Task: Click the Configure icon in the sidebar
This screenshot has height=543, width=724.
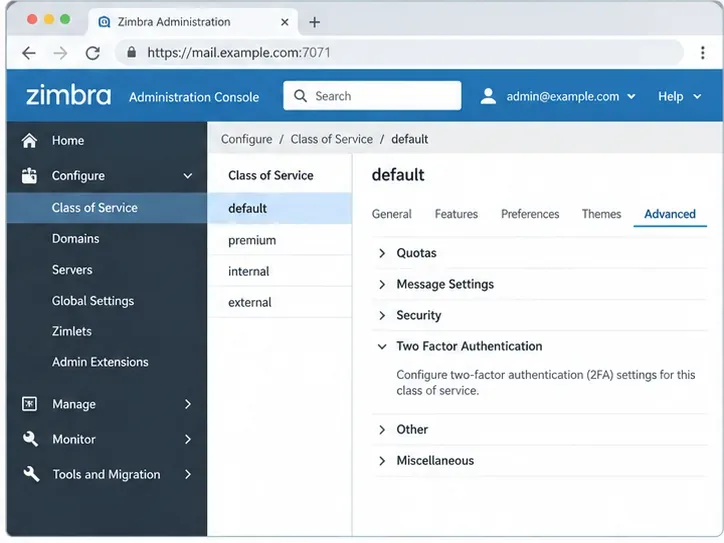Action: click(29, 176)
